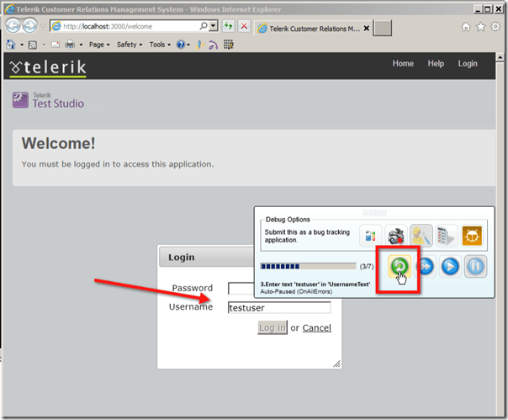Click the Login dialog title bar

[207, 258]
